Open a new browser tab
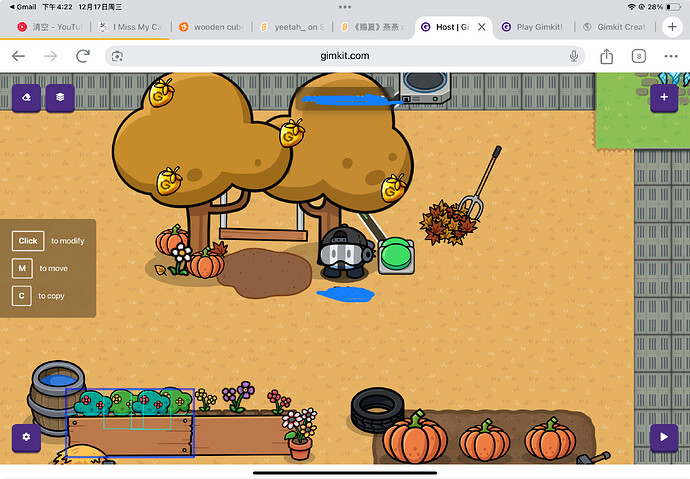The image size is (690, 479). [x=670, y=56]
